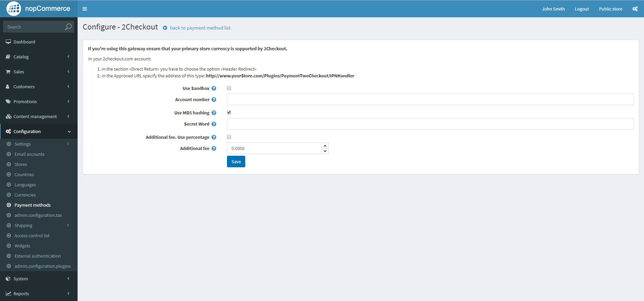
Task: Click the circle icon beside Payment methods
Action: pos(9,205)
